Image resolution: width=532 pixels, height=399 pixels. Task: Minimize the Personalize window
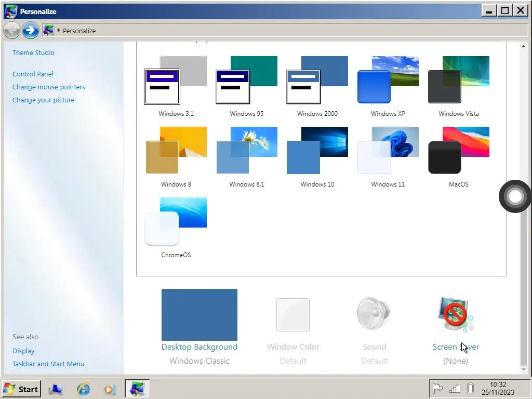(x=489, y=10)
